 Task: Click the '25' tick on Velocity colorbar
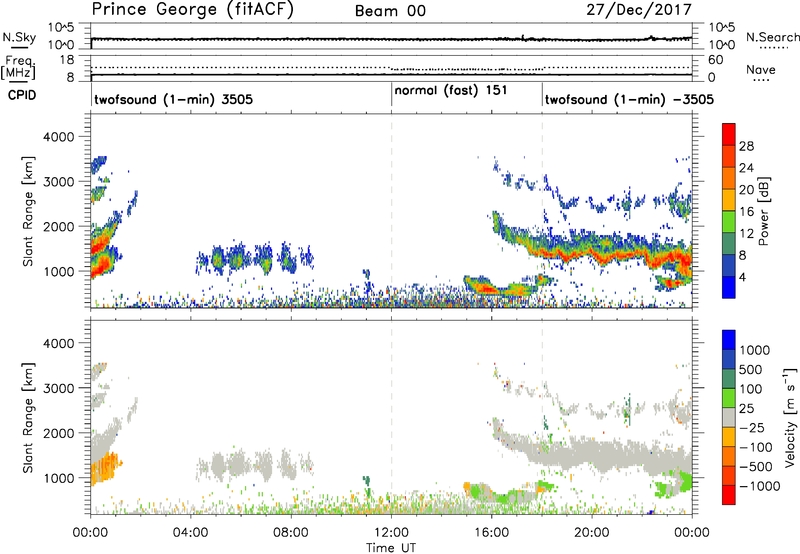click(748, 409)
